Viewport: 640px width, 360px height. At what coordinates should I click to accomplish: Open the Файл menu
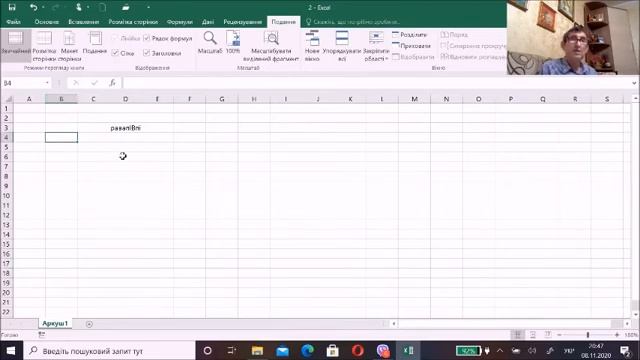13,22
